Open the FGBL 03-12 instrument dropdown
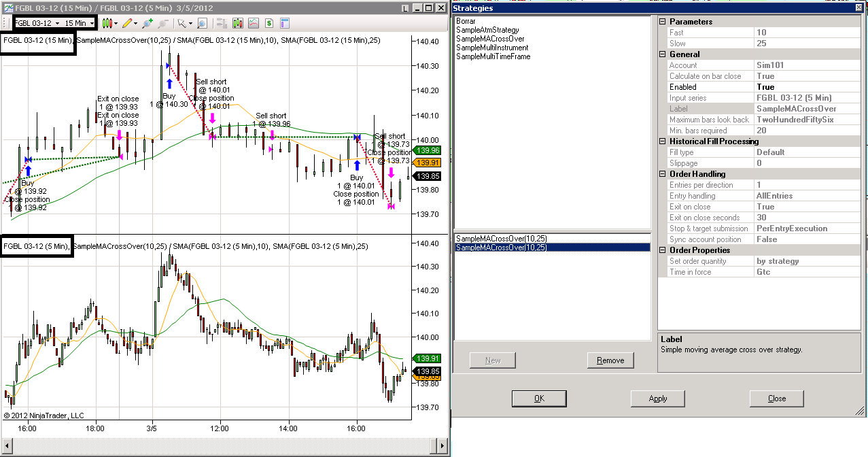Viewport: 868px width, 457px height. coord(37,23)
